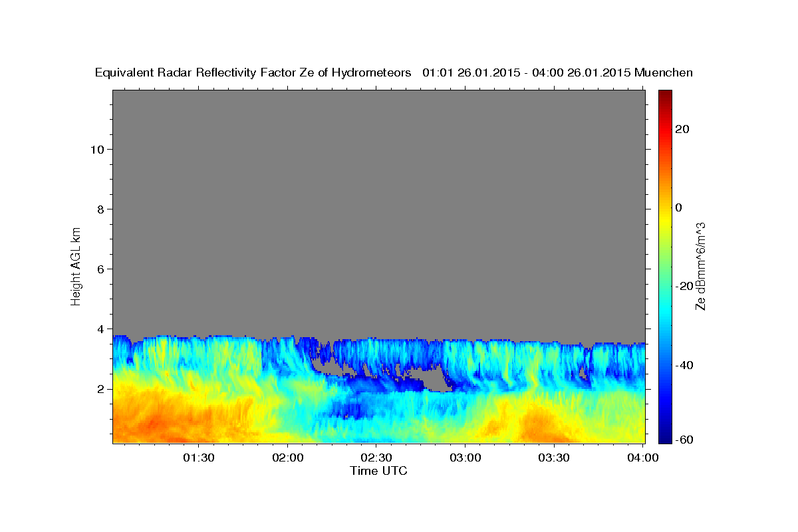Screen dimensions: 798x532
Task: Click the 'Ze dBmm^6/m^3' colorbar label
Action: pos(700,266)
